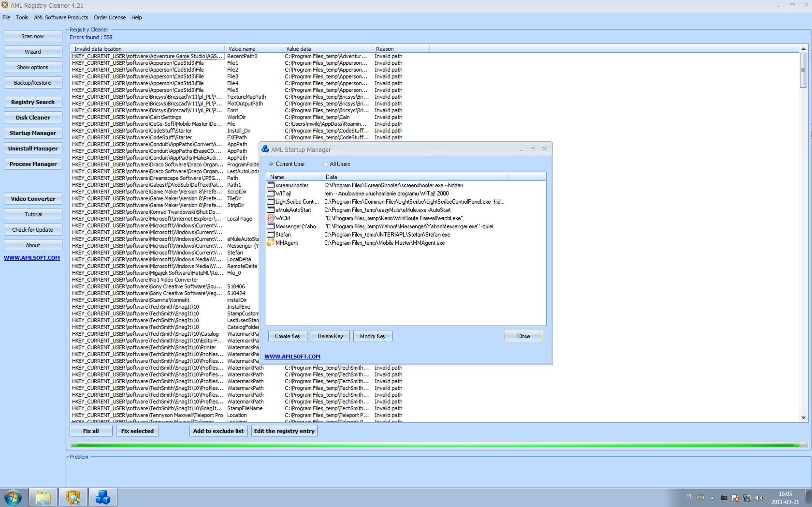Click the Scan now button

33,36
